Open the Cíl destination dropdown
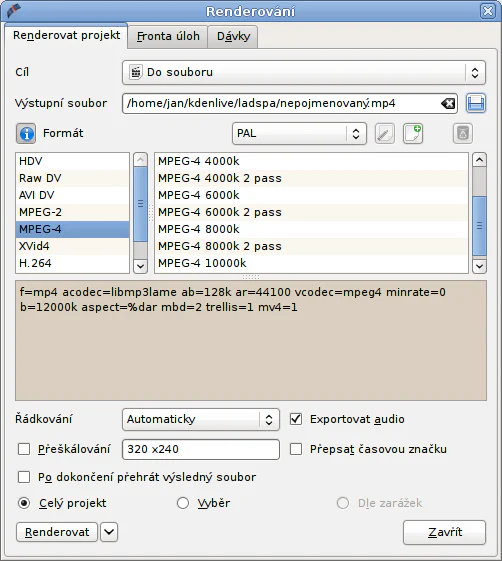 pyautogui.click(x=303, y=72)
